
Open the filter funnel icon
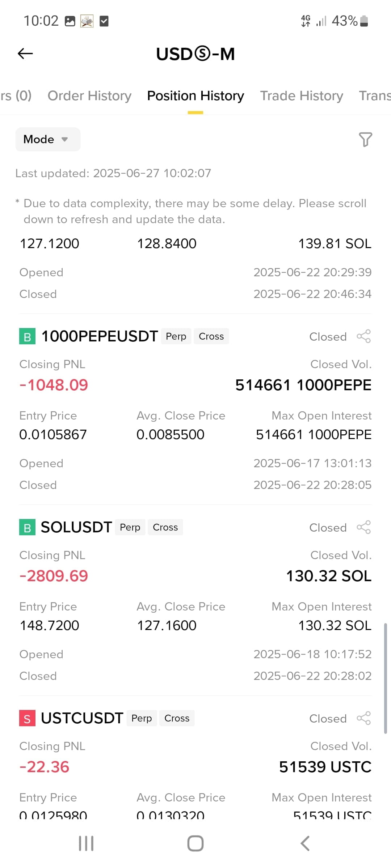tap(365, 139)
